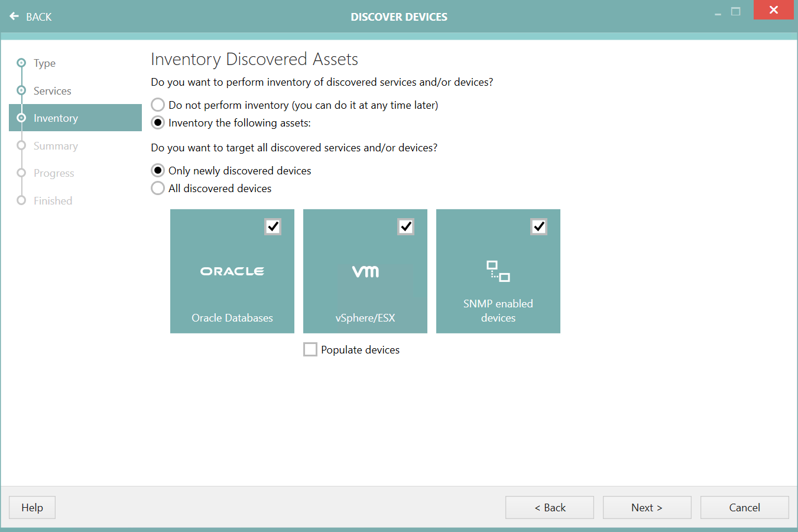
Task: Uncheck the vSphere/ESX checkbox
Action: (x=406, y=226)
